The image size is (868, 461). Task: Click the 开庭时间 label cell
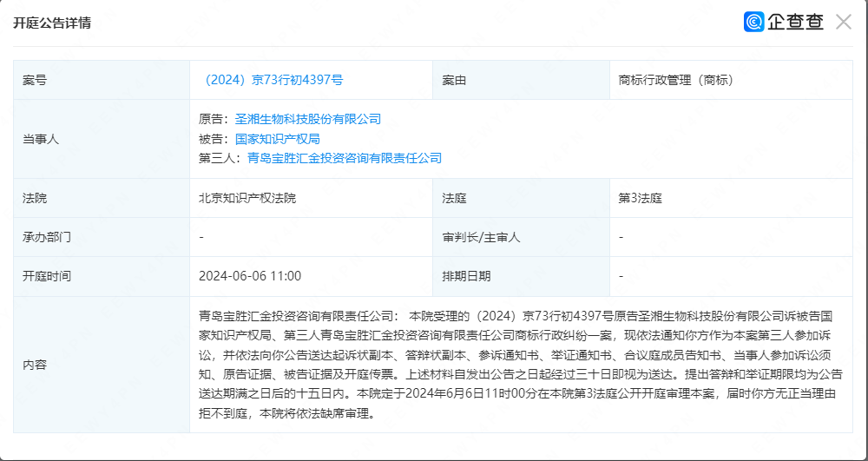(x=102, y=276)
